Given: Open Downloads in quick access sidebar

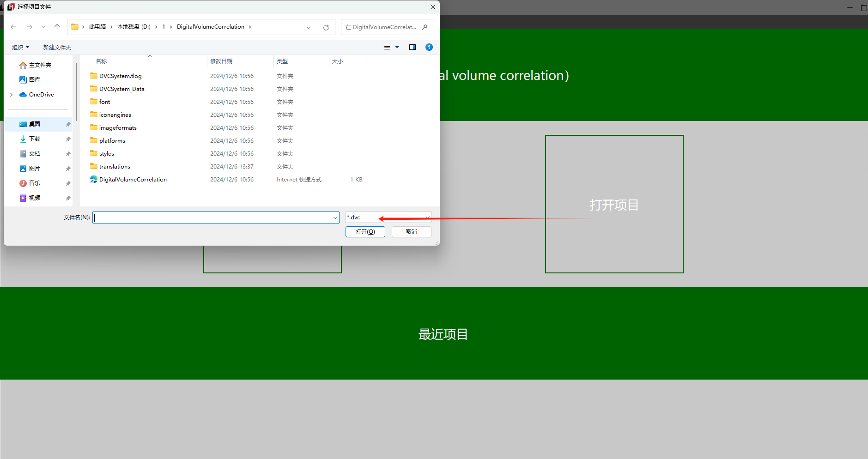Looking at the screenshot, I should pyautogui.click(x=35, y=139).
